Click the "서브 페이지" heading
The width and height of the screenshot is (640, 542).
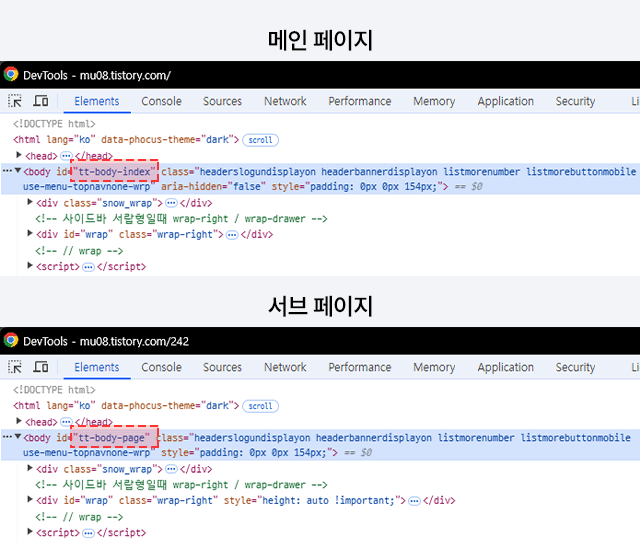[320, 305]
